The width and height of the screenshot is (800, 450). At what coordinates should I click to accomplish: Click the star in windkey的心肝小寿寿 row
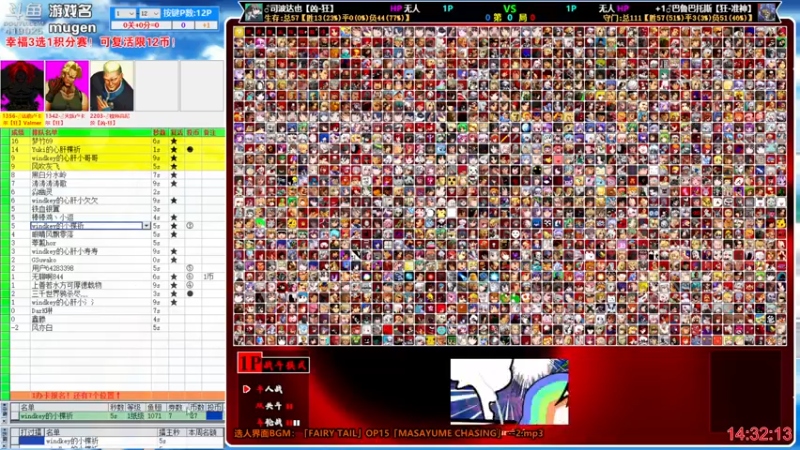pyautogui.click(x=174, y=251)
